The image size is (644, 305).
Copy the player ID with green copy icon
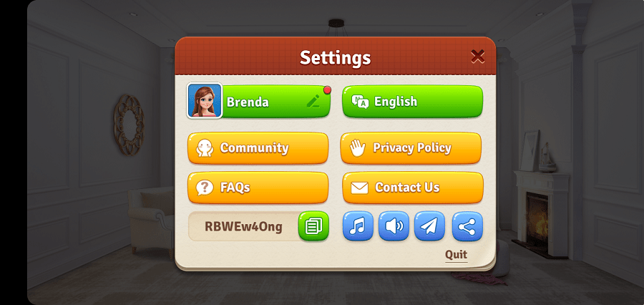click(x=314, y=226)
